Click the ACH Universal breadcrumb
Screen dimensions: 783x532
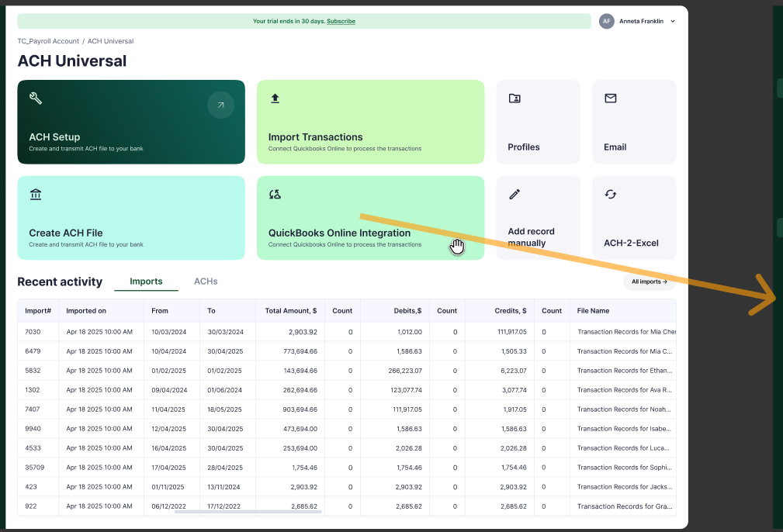tap(110, 41)
